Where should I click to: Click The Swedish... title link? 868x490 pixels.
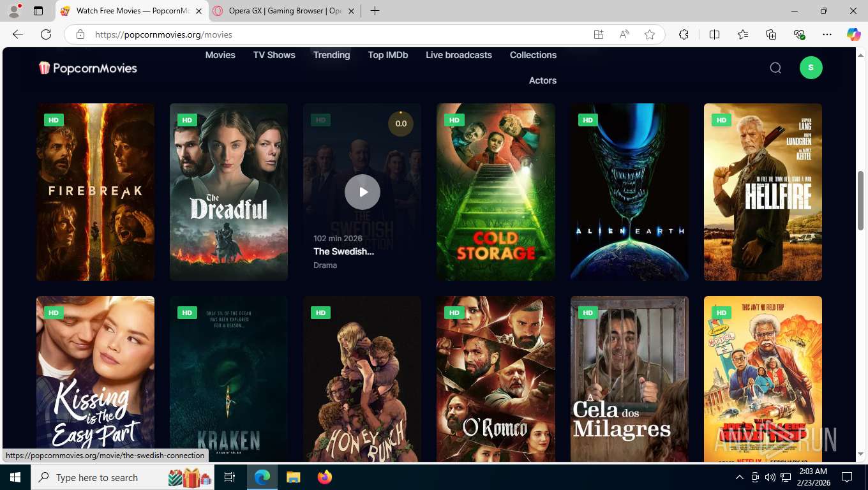coord(343,251)
